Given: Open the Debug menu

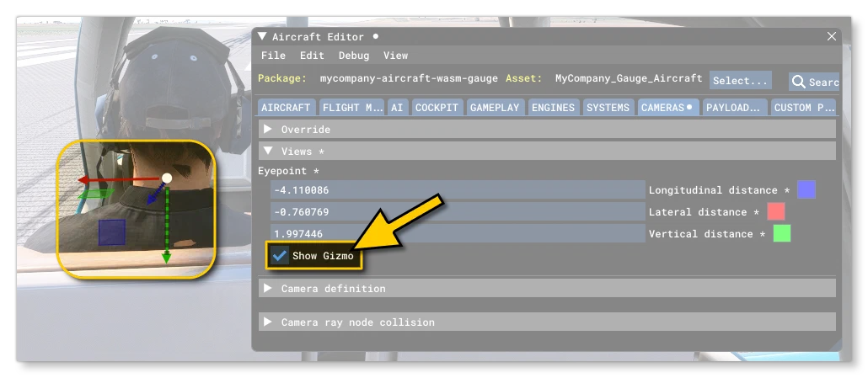Looking at the screenshot, I should point(354,56).
